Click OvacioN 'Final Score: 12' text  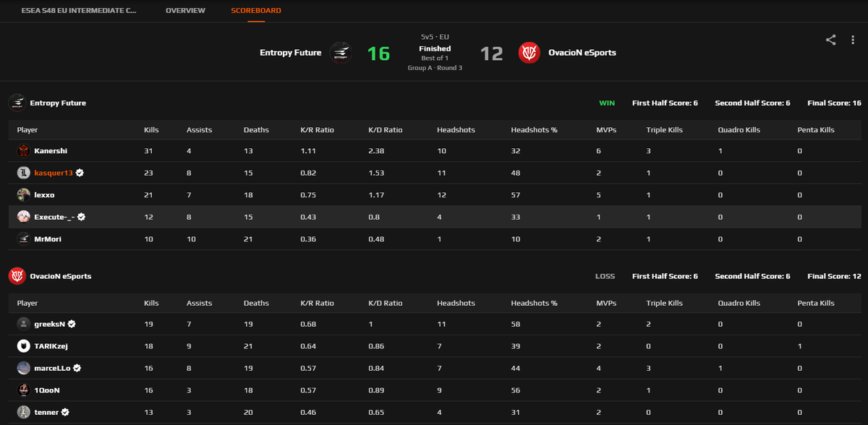point(834,275)
